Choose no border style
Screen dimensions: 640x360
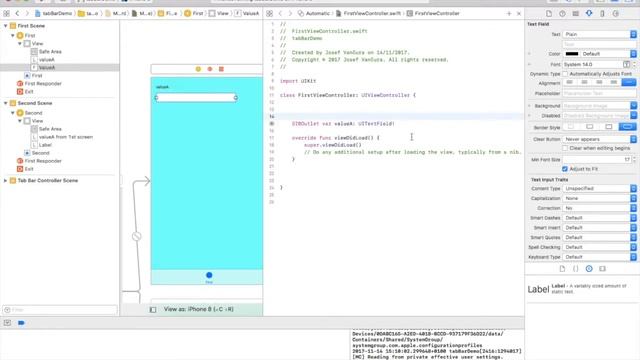[571, 127]
